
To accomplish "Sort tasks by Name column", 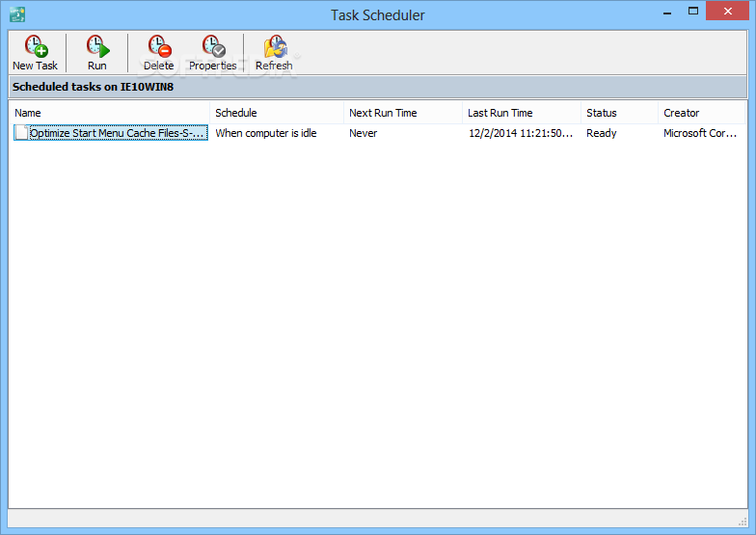I will [x=109, y=113].
